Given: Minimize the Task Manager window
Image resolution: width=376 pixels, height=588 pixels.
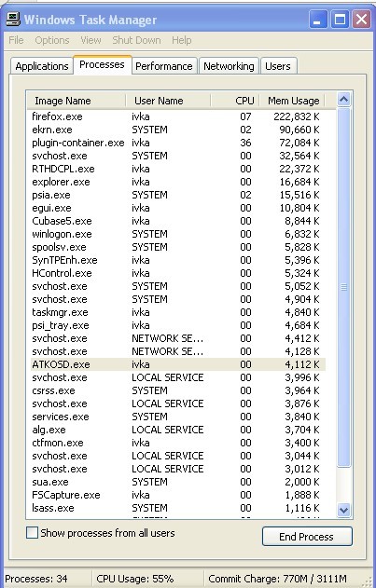Looking at the screenshot, I should pyautogui.click(x=318, y=20).
